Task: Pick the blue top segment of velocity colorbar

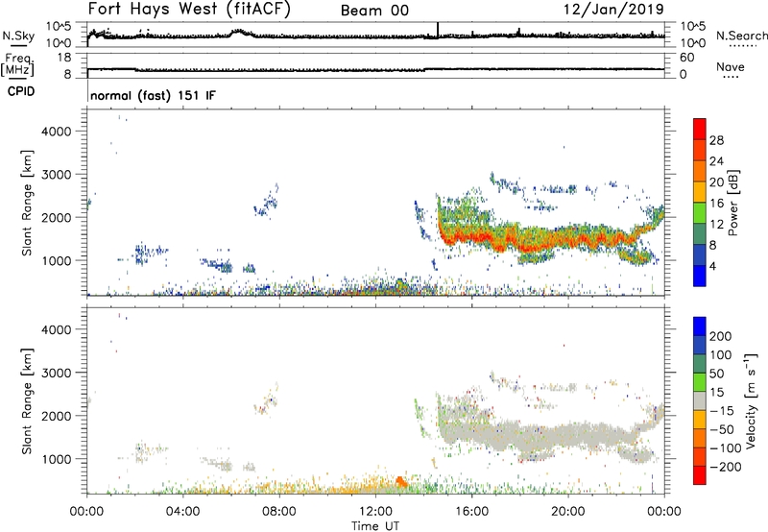Action: (700, 327)
